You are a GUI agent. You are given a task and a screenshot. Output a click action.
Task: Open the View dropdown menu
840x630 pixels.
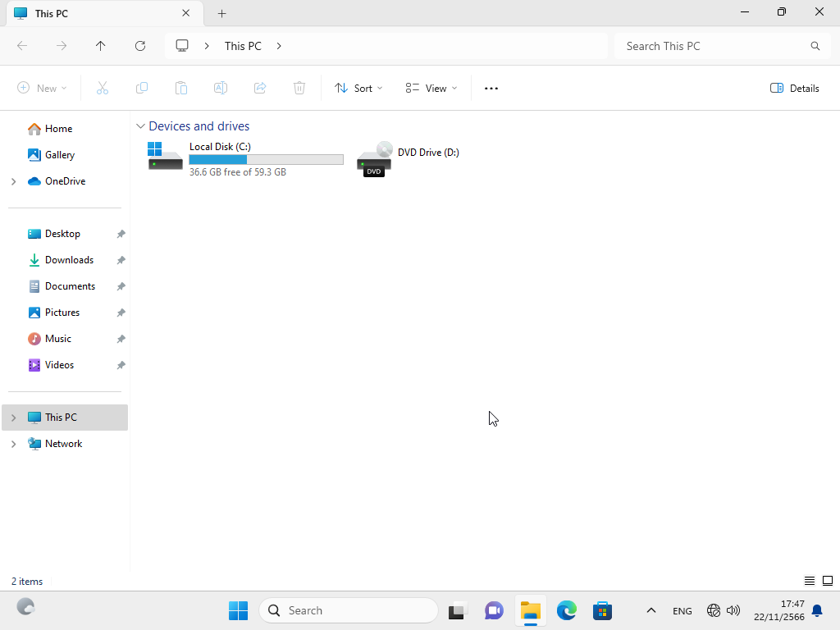pos(431,88)
